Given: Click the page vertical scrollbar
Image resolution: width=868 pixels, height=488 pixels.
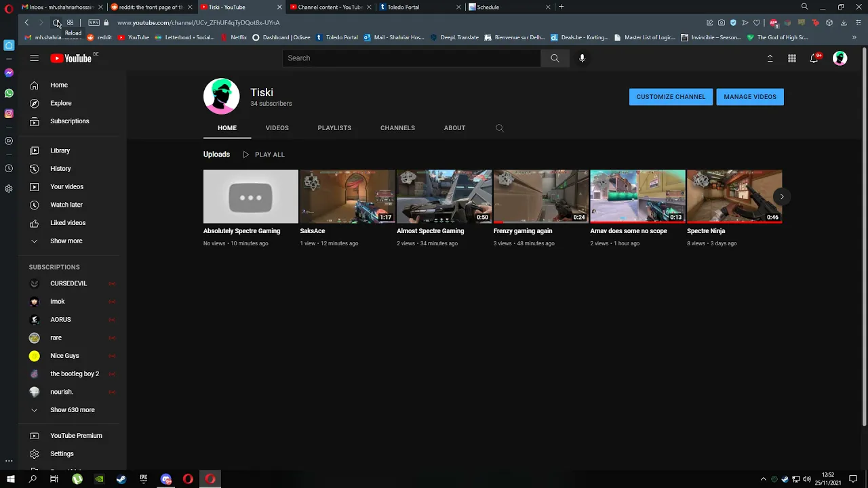Looking at the screenshot, I should (x=864, y=236).
